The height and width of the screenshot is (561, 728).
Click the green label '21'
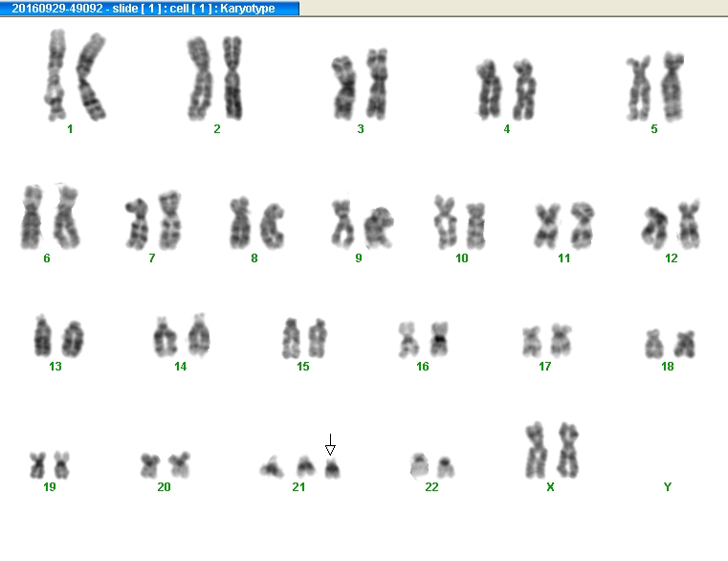click(298, 487)
